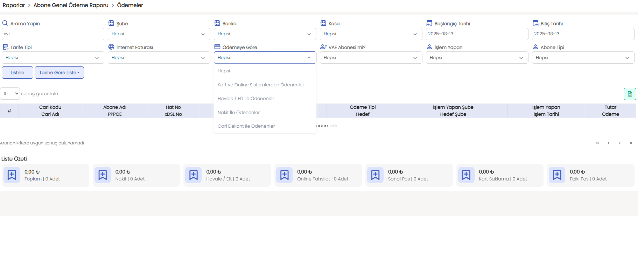Click the Excel export icon button

click(630, 94)
